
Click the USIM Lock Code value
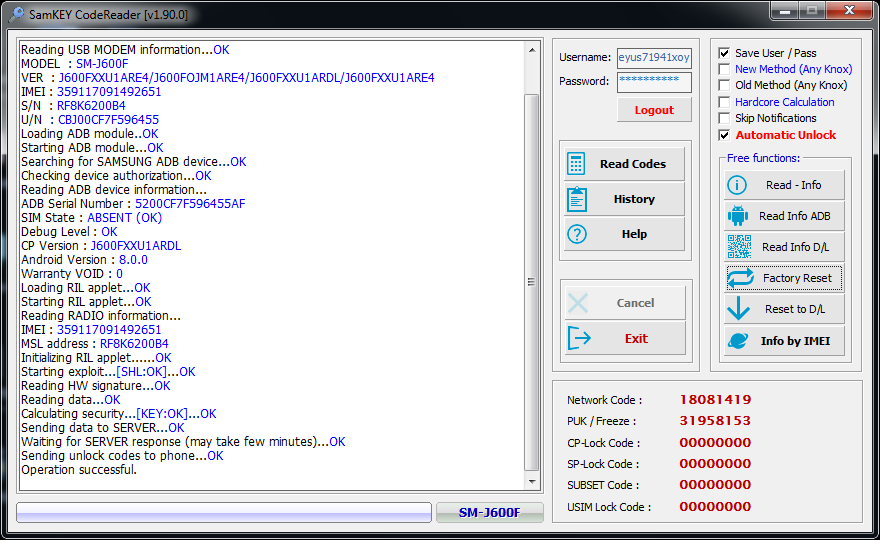point(715,506)
